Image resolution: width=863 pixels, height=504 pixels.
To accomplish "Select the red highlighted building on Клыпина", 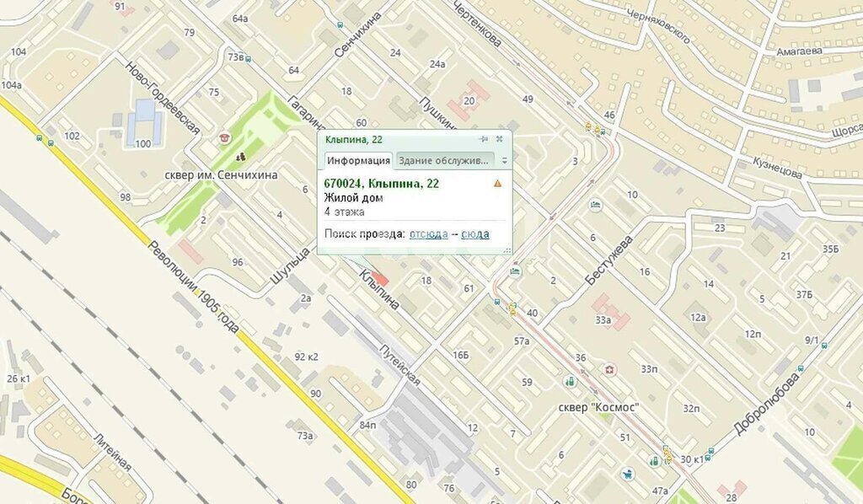I will coord(380,279).
